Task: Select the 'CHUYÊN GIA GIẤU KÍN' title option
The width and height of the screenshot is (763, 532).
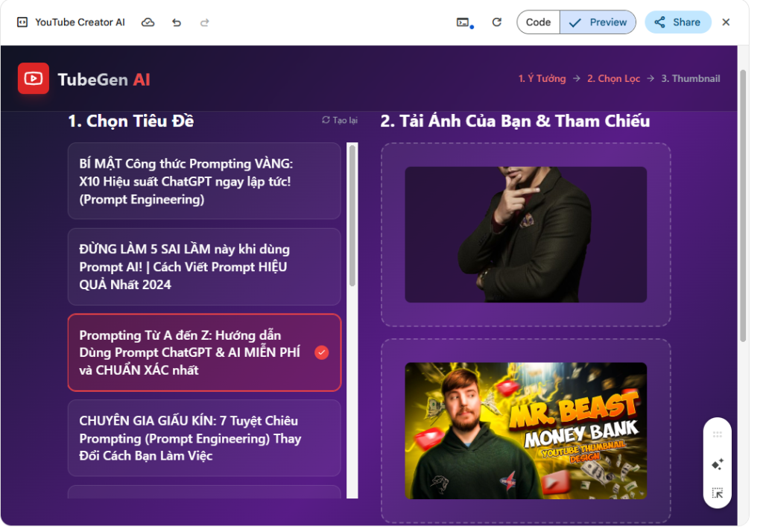Action: point(203,438)
